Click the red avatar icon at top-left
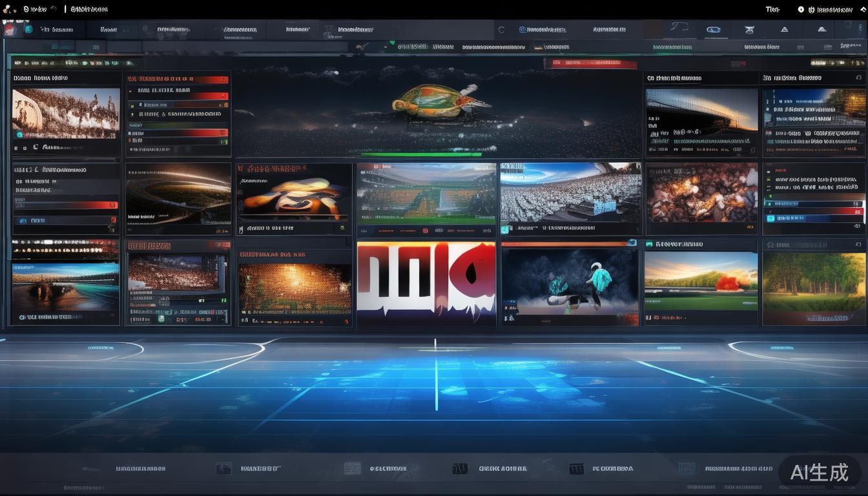 coord(9,29)
